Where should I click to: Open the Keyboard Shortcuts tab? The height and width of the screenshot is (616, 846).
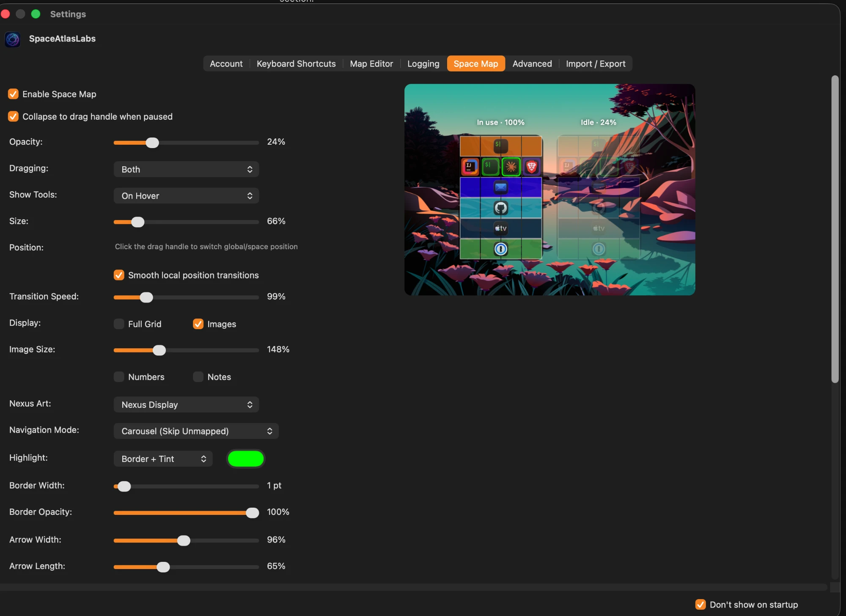click(296, 63)
